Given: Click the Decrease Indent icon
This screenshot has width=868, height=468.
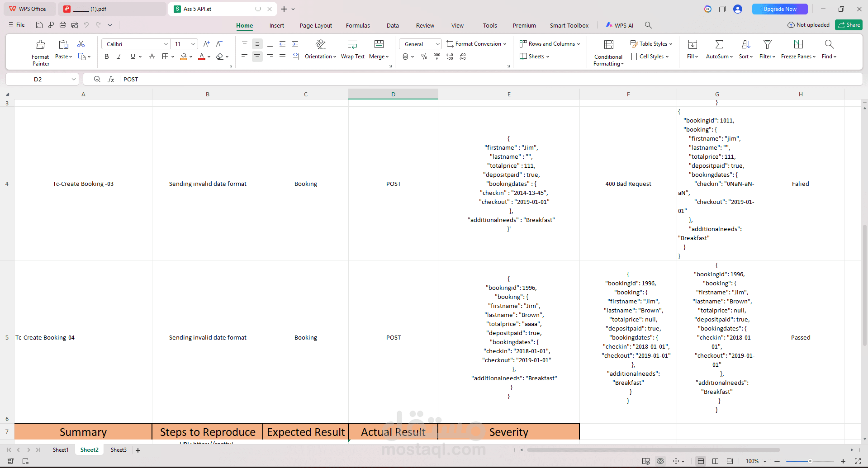Looking at the screenshot, I should (282, 44).
